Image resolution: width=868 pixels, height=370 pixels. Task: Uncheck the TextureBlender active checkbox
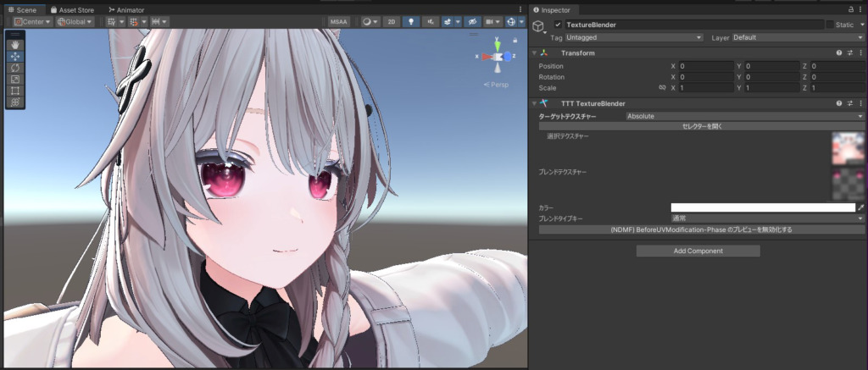click(558, 25)
